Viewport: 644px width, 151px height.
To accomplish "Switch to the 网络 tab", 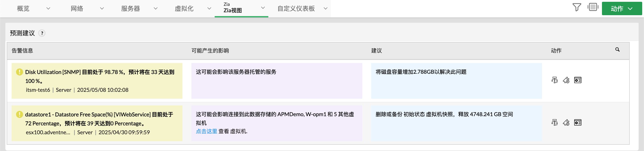I will click(x=77, y=9).
